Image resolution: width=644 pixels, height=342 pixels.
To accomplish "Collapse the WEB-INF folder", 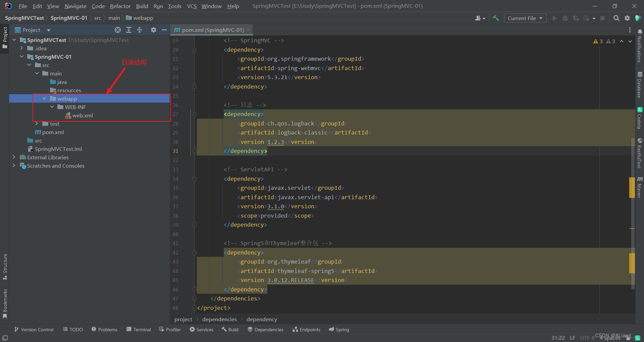I will point(52,107).
